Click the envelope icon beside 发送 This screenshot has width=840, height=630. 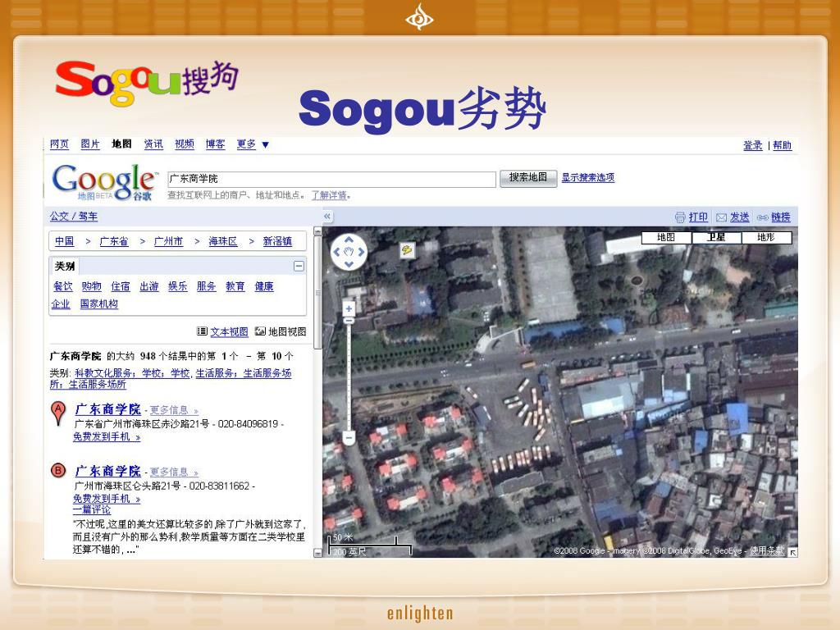(x=721, y=217)
